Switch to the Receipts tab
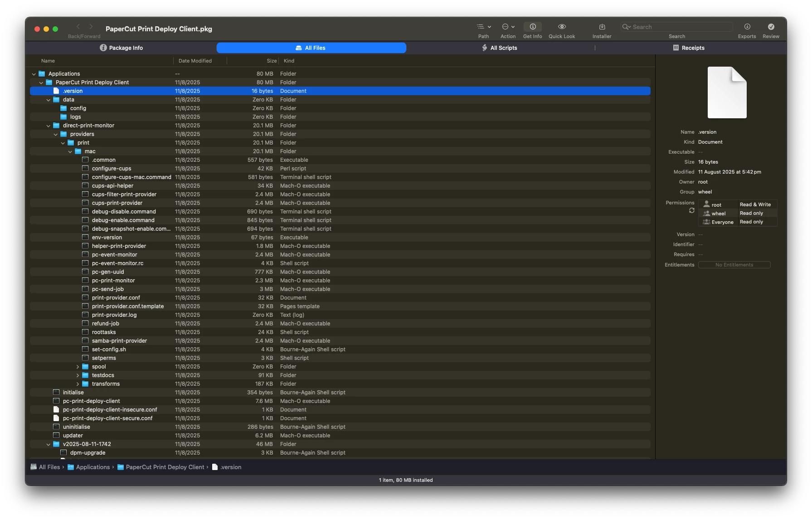This screenshot has height=519, width=812. pos(689,48)
